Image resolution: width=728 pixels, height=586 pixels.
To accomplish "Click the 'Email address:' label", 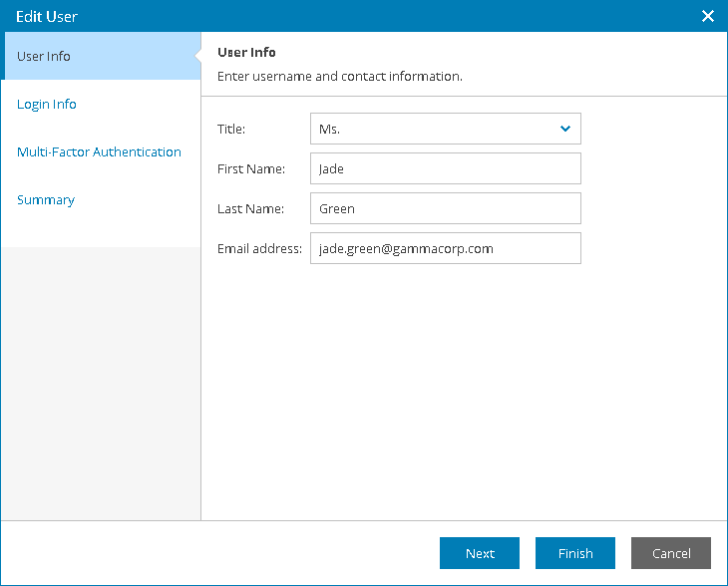I will tap(259, 248).
